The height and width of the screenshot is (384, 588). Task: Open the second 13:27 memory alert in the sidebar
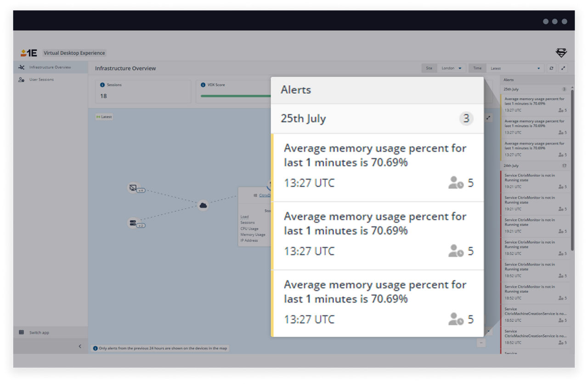[536, 128]
